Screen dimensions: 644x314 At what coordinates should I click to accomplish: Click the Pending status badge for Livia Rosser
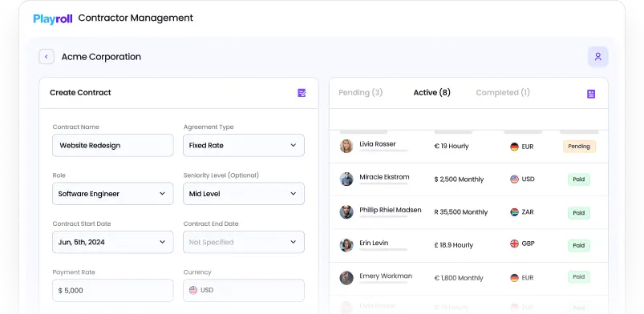click(x=579, y=147)
